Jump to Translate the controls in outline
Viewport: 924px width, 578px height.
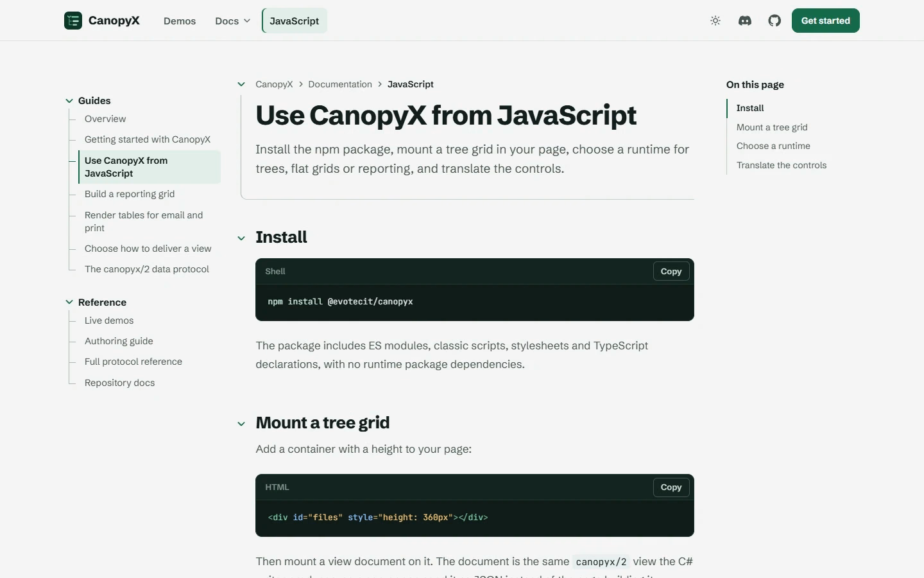pos(782,165)
